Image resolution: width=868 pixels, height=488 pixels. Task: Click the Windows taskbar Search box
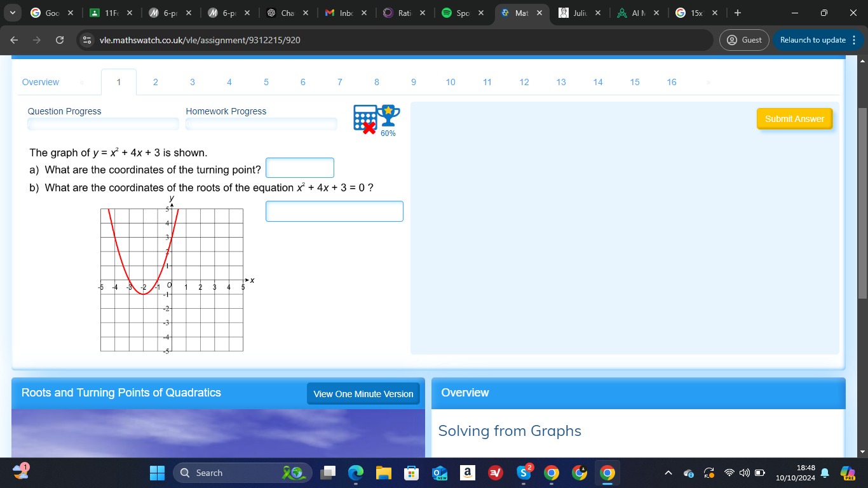point(243,473)
